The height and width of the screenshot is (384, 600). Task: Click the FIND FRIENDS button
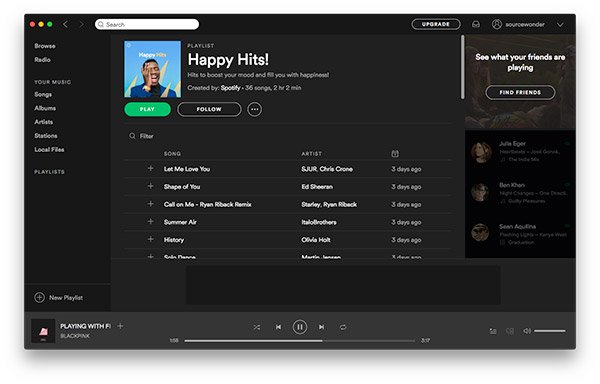point(520,92)
